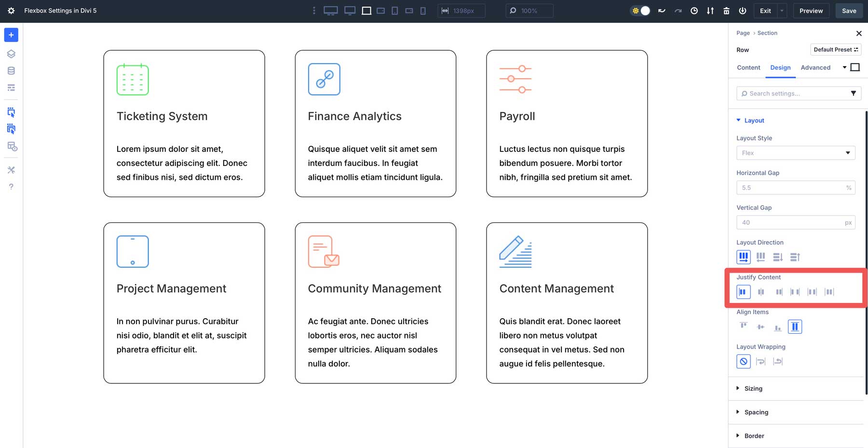This screenshot has height=448, width=868.
Task: Switch to the Content tab
Action: [748, 68]
